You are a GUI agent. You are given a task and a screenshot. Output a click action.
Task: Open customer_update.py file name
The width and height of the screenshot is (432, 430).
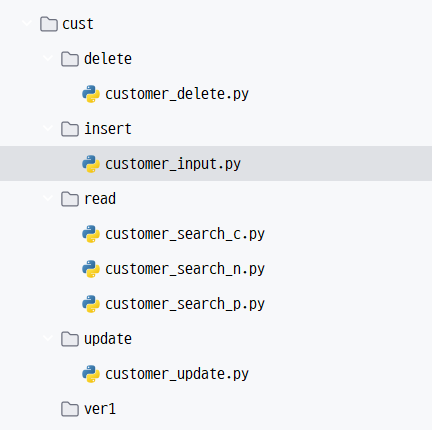[x=177, y=374]
